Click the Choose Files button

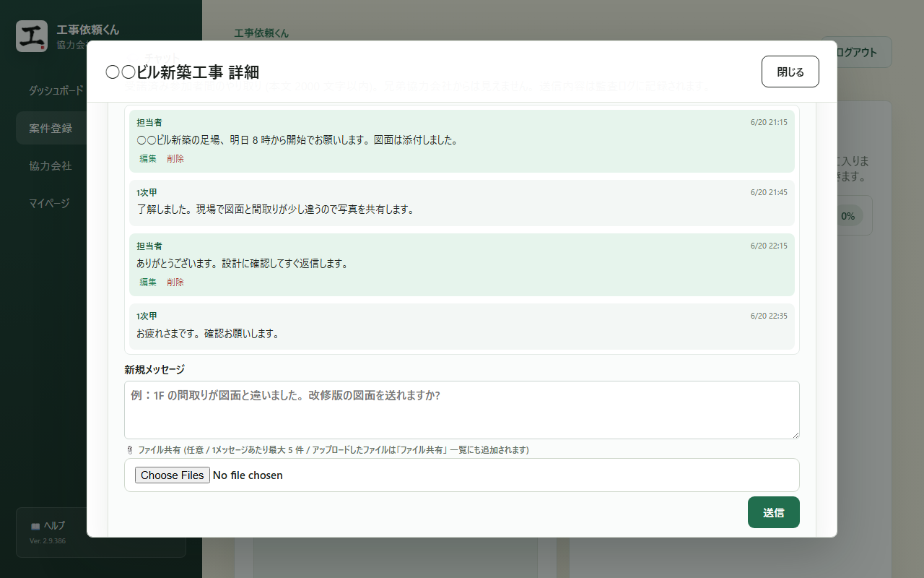point(173,475)
